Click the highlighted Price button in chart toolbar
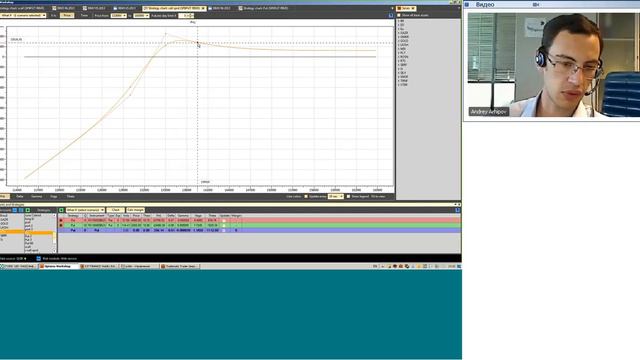Screen dimensions: 640x360 (x=67, y=16)
